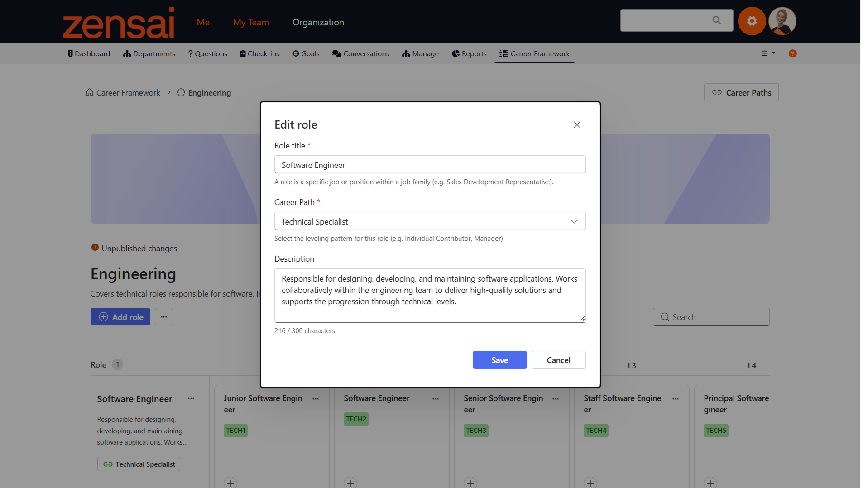Open the orange help question icon
Screen dimensions: 868x488
pyautogui.click(x=792, y=53)
